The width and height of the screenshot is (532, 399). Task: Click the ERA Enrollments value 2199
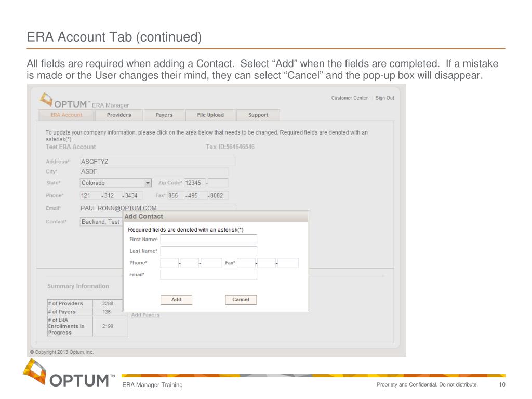tap(108, 326)
